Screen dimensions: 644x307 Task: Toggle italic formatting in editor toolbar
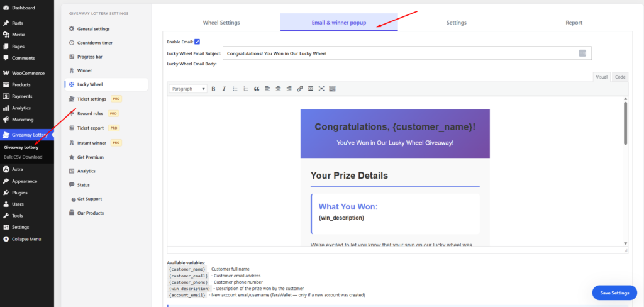(224, 89)
